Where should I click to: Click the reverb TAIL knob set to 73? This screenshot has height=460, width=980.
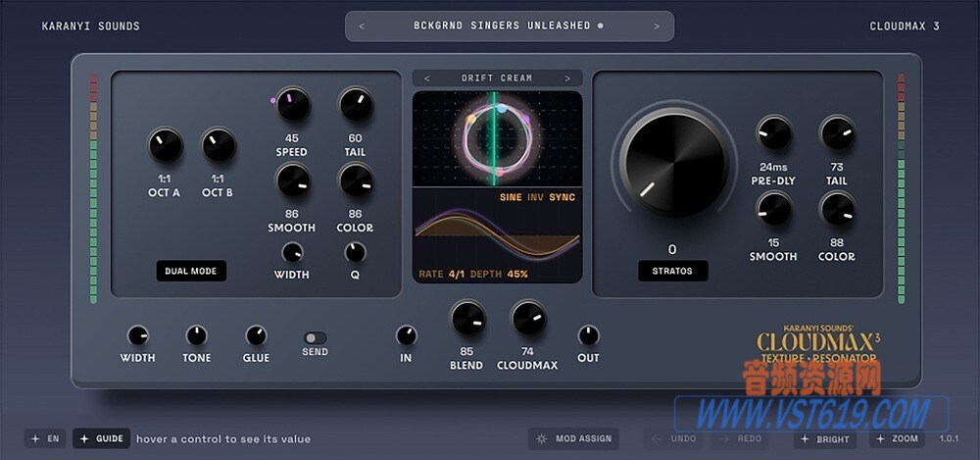coord(837,133)
